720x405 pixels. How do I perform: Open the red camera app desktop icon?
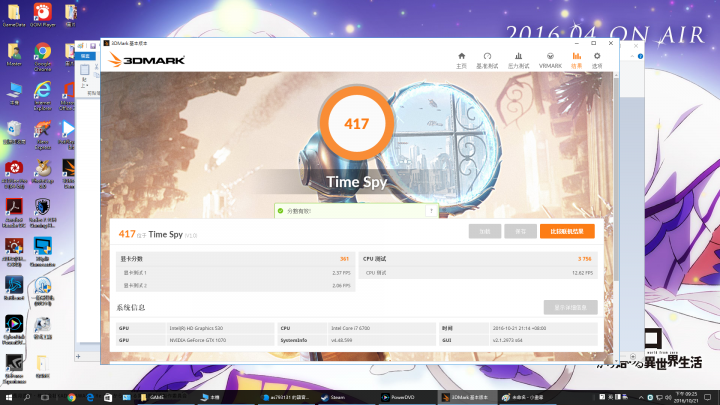point(14,174)
